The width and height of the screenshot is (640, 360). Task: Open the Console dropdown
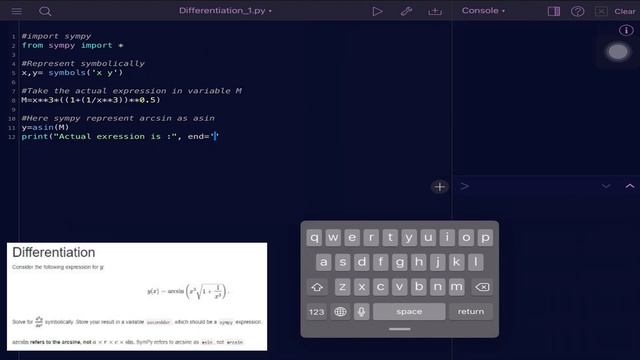(x=483, y=11)
